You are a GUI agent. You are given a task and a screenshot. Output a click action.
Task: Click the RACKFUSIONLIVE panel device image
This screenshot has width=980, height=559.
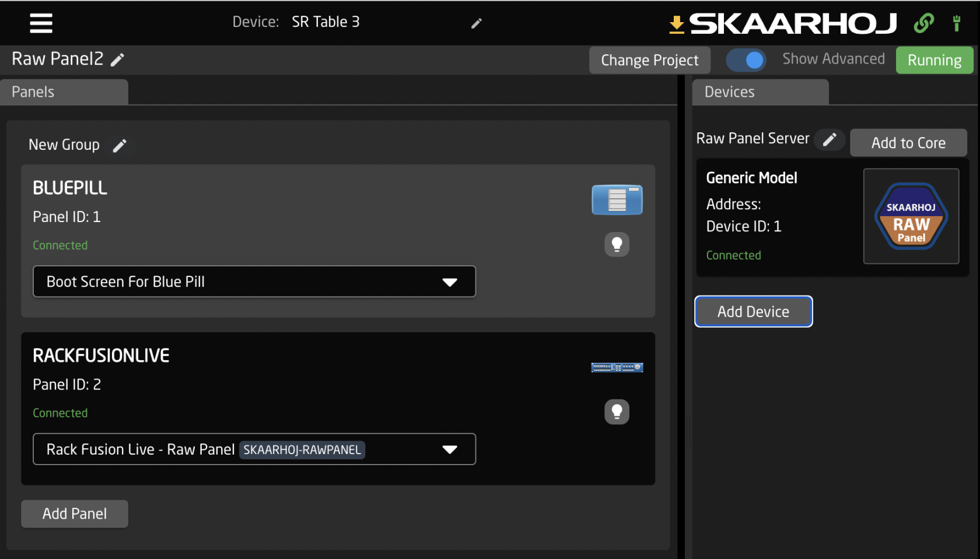[x=617, y=367]
